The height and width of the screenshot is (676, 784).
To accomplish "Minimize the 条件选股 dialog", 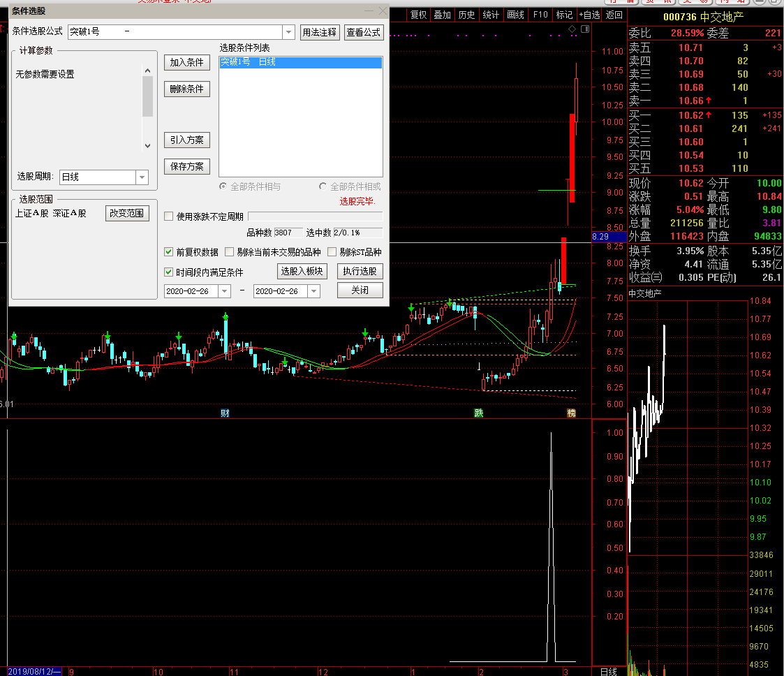I will pos(369,10).
